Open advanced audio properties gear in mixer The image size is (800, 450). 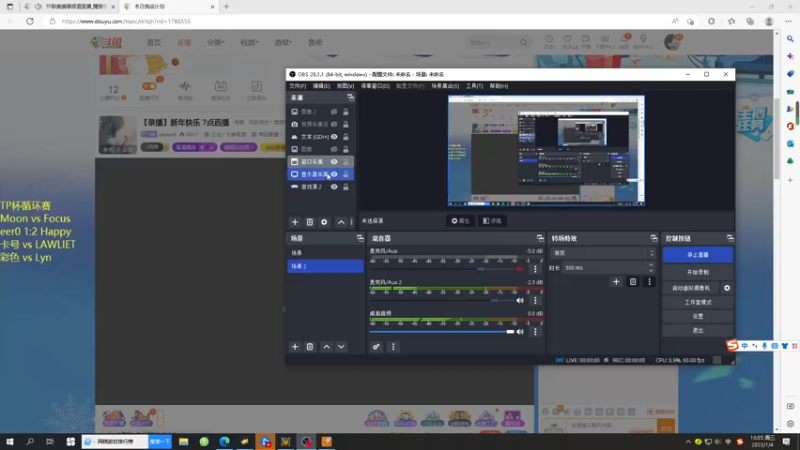point(376,347)
